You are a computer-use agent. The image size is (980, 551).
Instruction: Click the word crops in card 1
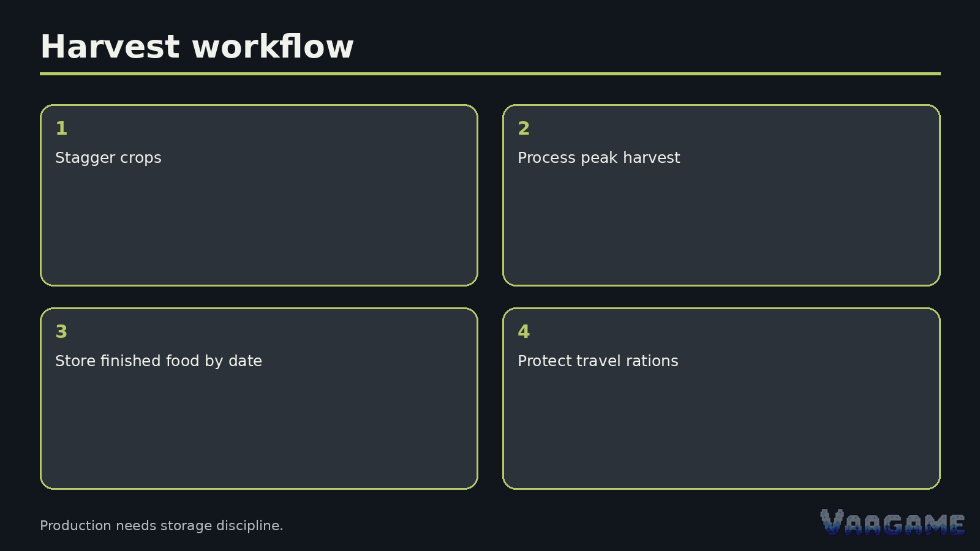(141, 158)
